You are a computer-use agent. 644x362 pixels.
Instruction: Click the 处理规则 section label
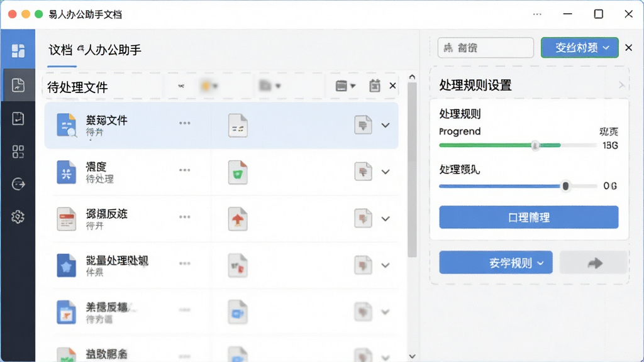[460, 114]
